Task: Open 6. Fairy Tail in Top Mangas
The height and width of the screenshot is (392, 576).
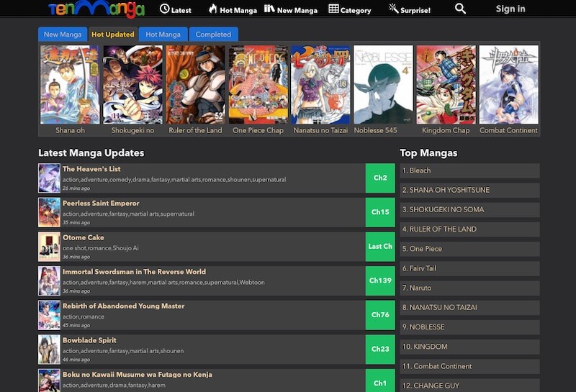Action: pos(469,268)
